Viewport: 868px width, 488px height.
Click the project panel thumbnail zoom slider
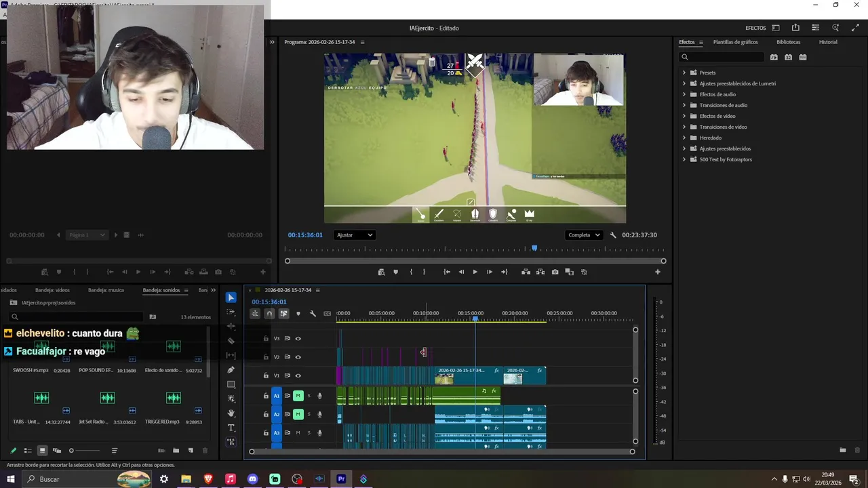85,451
